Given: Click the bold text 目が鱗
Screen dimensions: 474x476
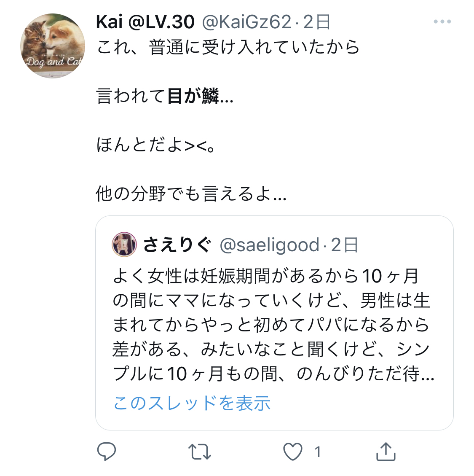Looking at the screenshot, I should pyautogui.click(x=193, y=96).
